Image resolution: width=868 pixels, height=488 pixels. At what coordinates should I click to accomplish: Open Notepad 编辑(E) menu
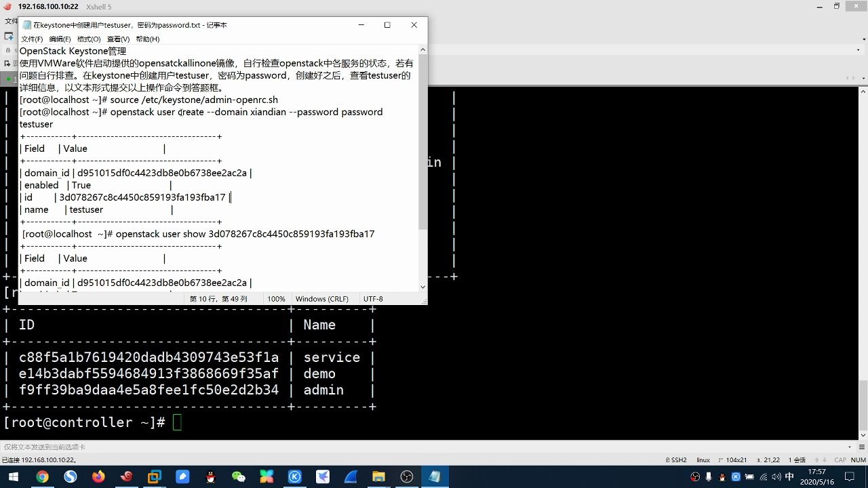tap(60, 39)
